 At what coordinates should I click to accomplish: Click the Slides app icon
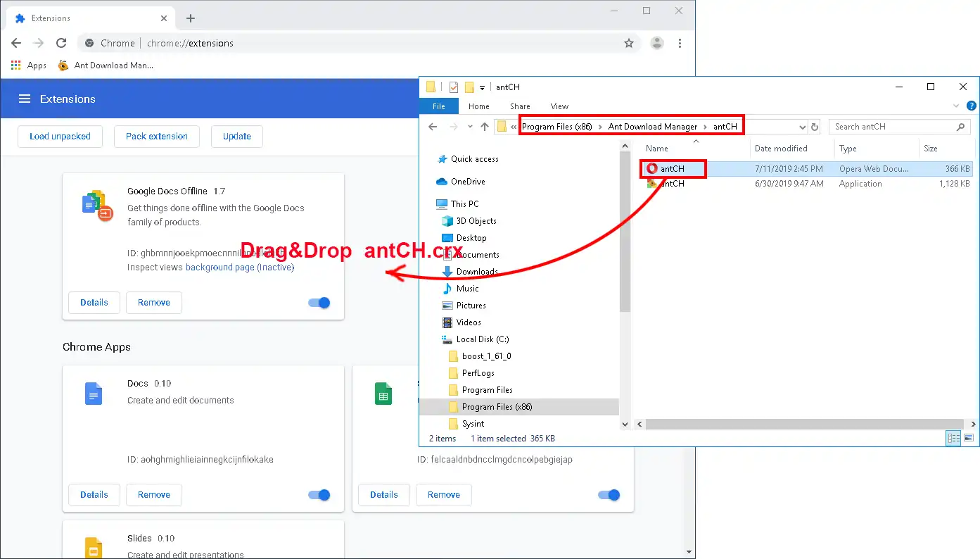(x=94, y=548)
